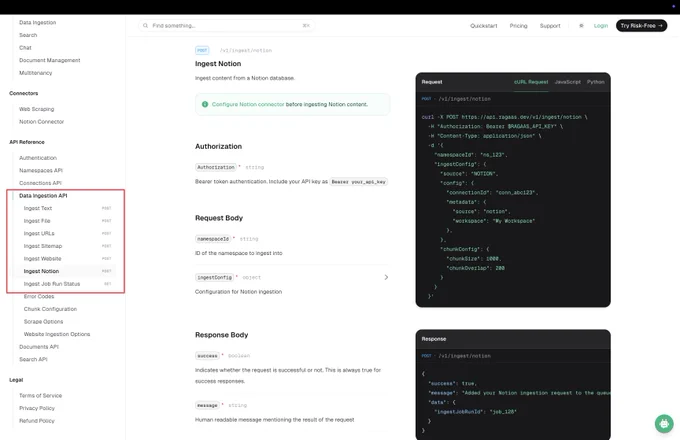Click the info icon in Notion notice
680x440 pixels.
click(x=205, y=104)
